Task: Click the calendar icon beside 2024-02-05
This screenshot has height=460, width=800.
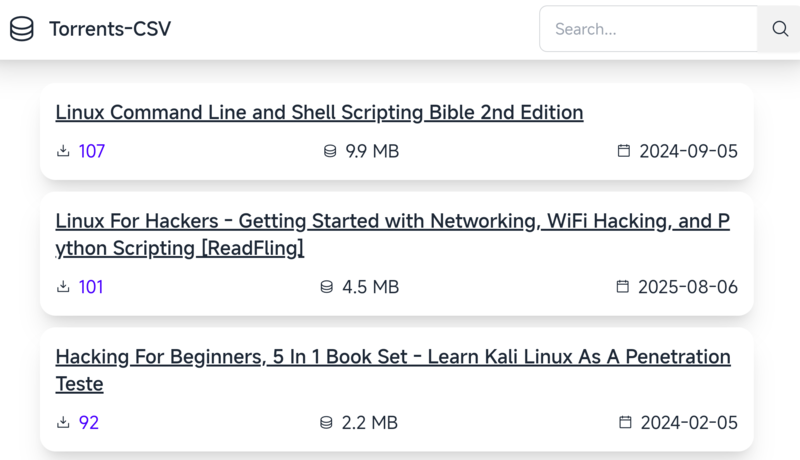Action: [x=625, y=423]
